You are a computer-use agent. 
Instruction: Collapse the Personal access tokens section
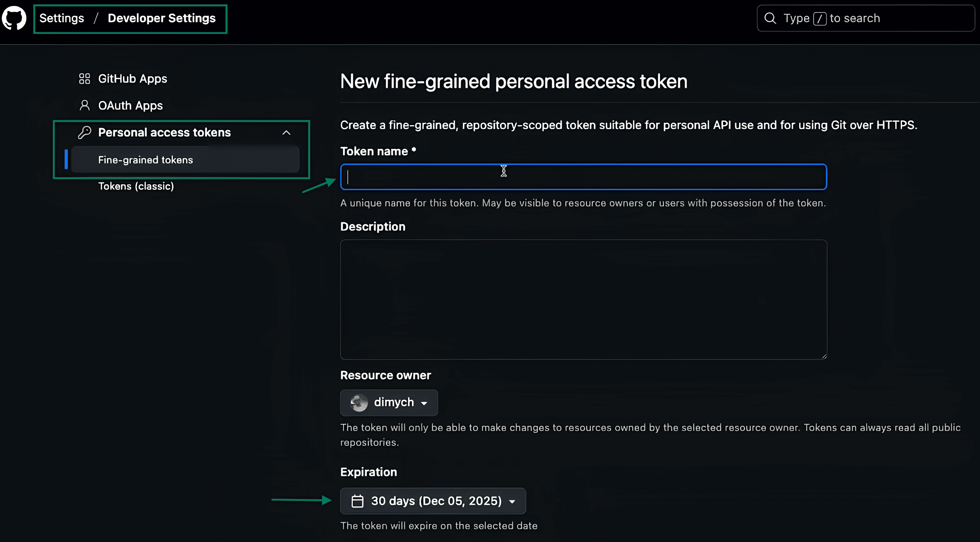286,132
